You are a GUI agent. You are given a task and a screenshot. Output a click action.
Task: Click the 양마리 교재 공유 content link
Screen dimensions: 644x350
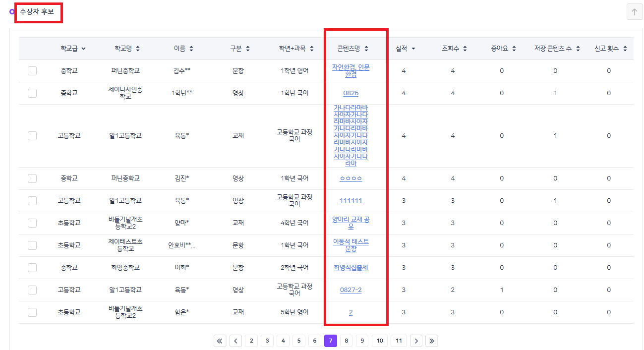pos(351,223)
